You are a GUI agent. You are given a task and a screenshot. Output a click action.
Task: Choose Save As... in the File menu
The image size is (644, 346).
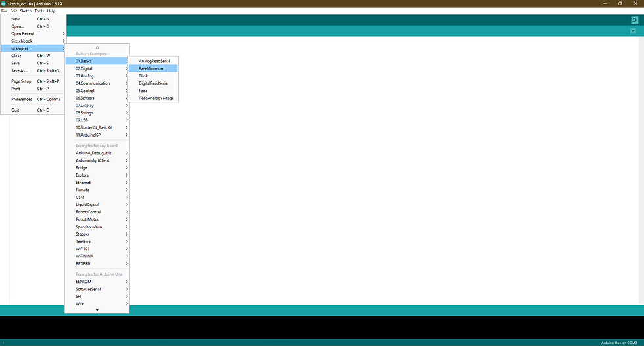(33, 71)
